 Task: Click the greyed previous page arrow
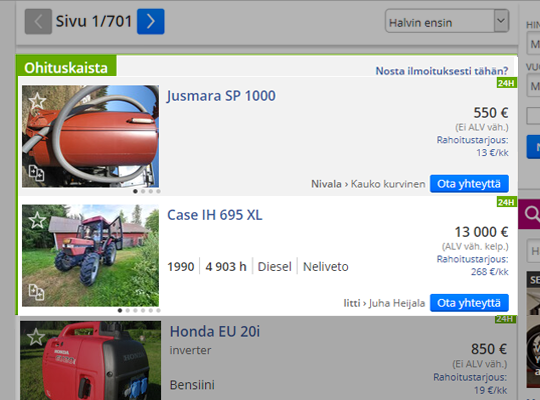click(x=38, y=21)
